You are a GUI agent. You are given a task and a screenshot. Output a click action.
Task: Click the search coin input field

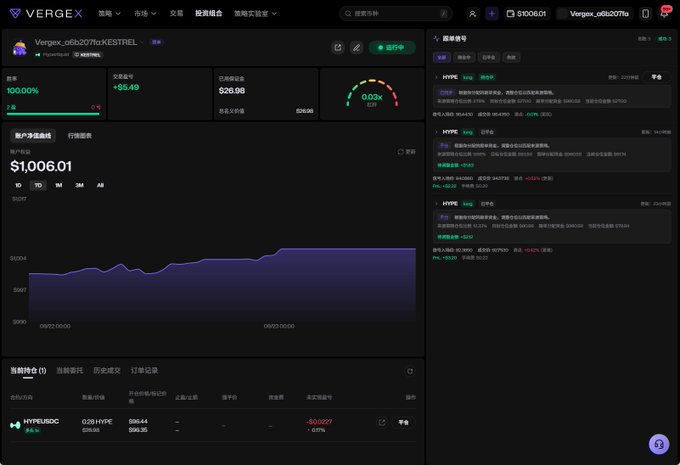(396, 14)
